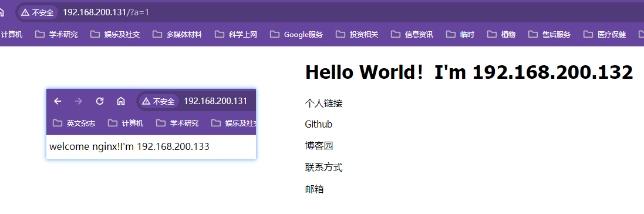Click the 不安全 chip in the embedded screenshot
This screenshot has width=644, height=214.
[x=159, y=101]
